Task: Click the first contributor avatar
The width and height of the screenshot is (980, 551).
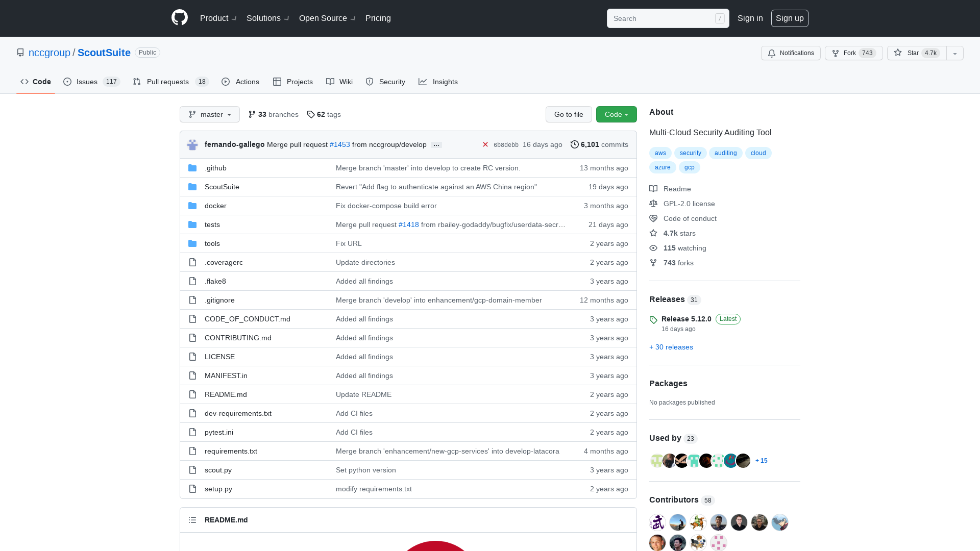Action: coord(657,522)
